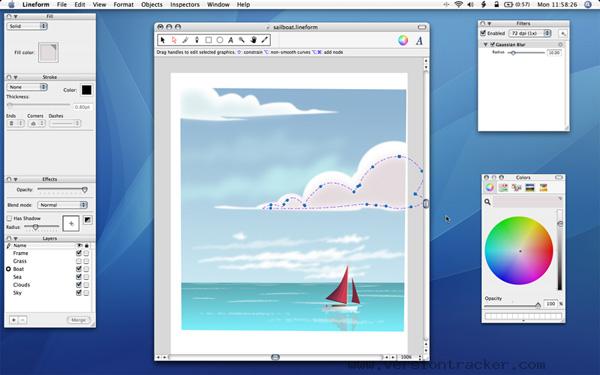The image size is (600, 375).
Task: Switch to color sliders mode in Colors panel
Action: pos(503,188)
